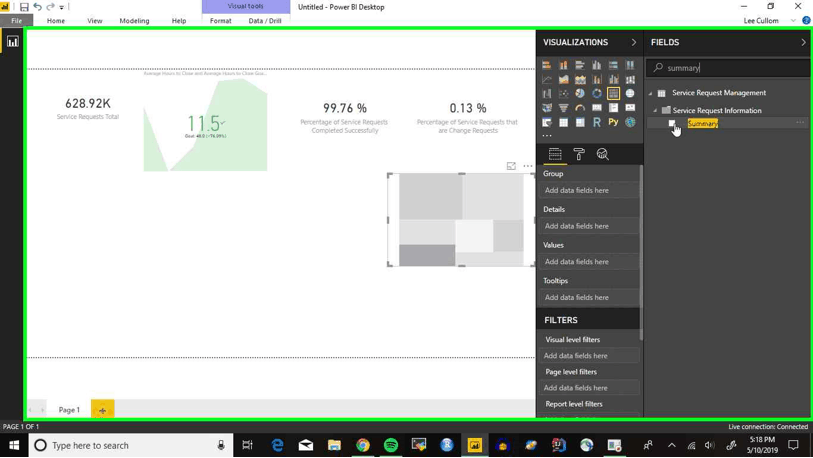This screenshot has height=458, width=813.
Task: Toggle Focus mode on the treemap visual
Action: click(x=511, y=166)
